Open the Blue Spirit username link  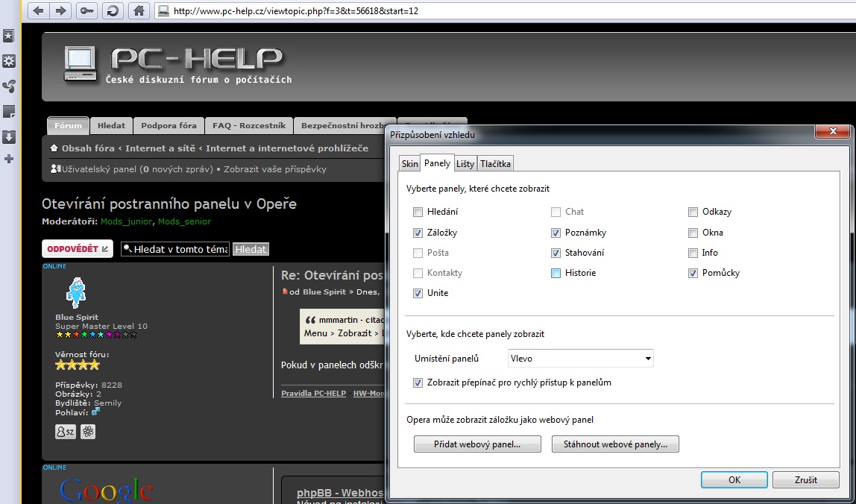point(77,318)
